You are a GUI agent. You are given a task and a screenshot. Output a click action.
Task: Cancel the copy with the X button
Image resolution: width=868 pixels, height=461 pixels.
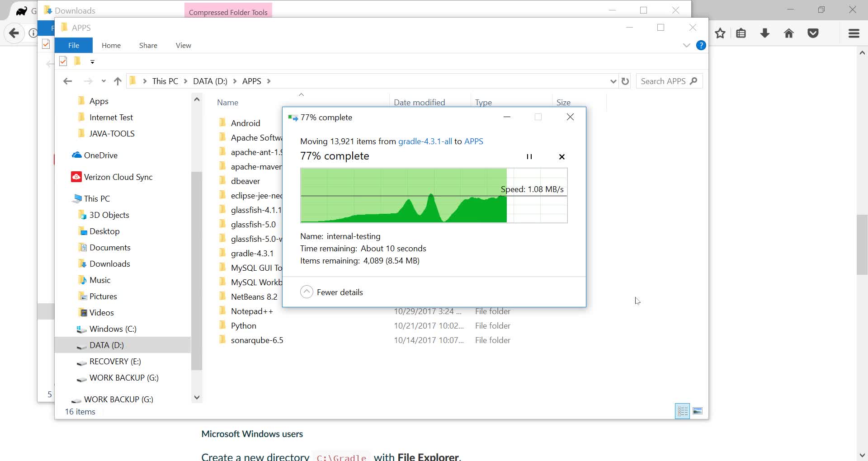click(x=561, y=156)
